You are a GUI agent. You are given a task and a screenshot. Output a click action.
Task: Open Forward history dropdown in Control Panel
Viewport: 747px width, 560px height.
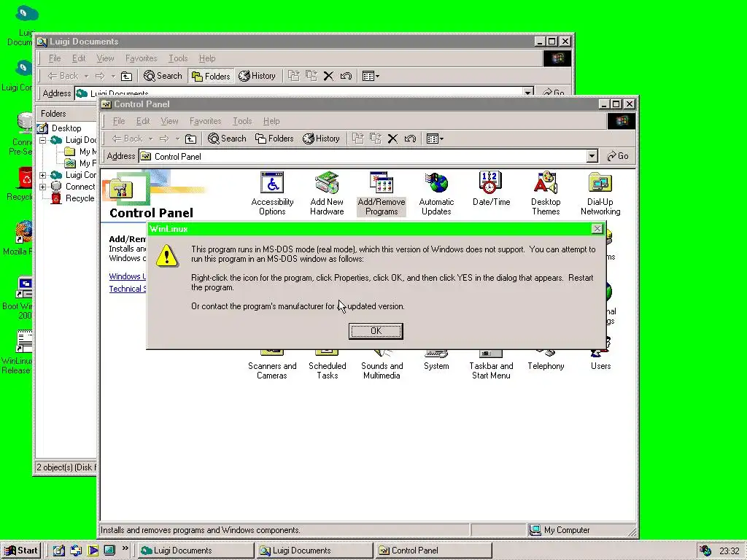(x=177, y=139)
